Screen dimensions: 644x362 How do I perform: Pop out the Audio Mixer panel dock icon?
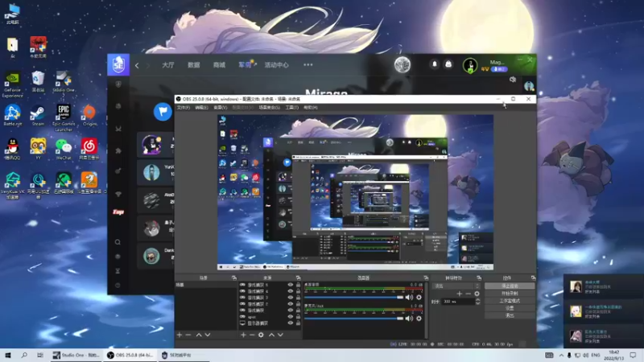[426, 278]
